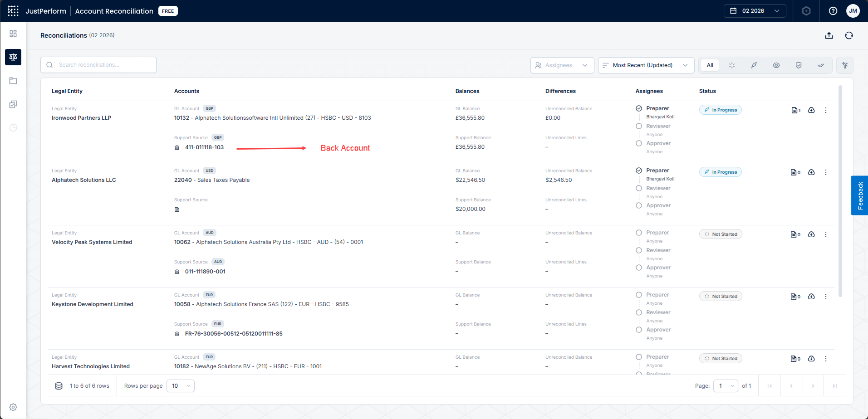Open the JustPerform app grid launcher

13,11
